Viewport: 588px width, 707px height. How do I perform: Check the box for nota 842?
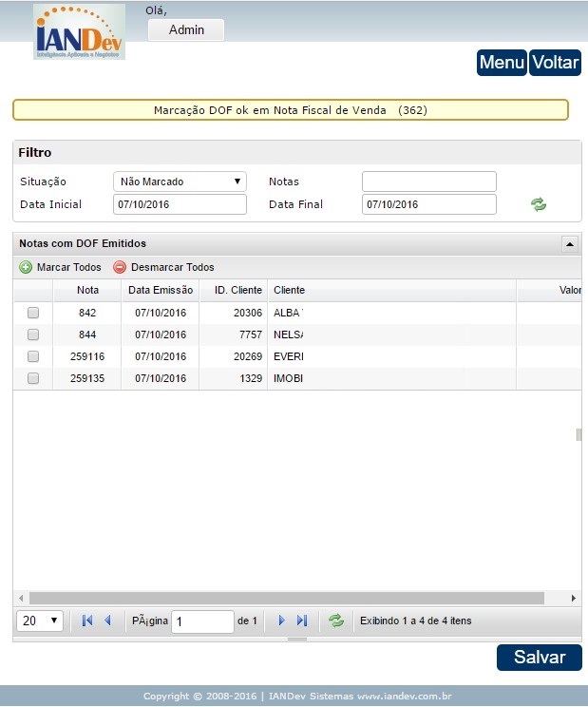(x=33, y=313)
